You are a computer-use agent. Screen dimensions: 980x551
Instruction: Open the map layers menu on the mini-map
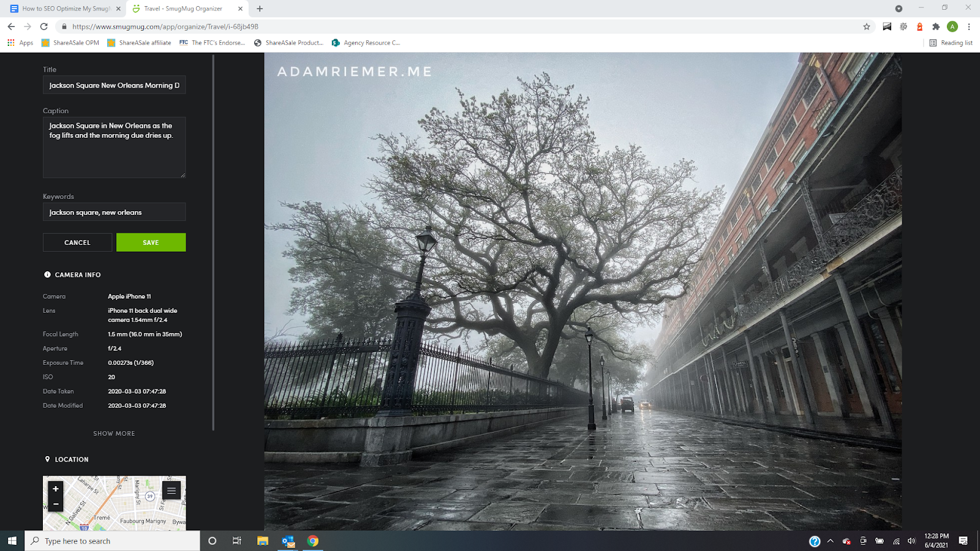pos(171,490)
